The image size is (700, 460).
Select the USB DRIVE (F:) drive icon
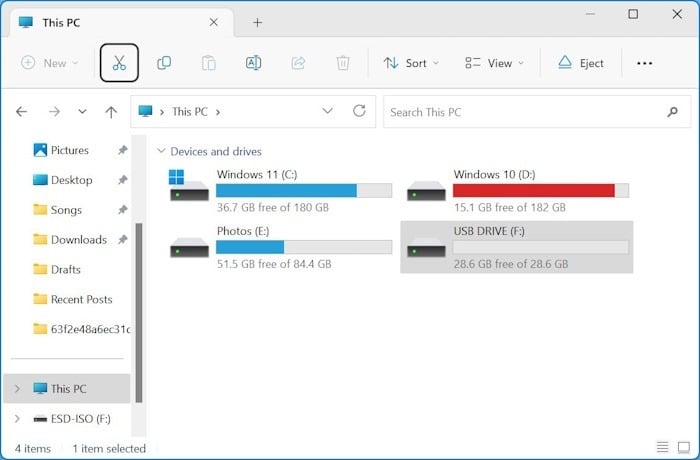(x=426, y=248)
